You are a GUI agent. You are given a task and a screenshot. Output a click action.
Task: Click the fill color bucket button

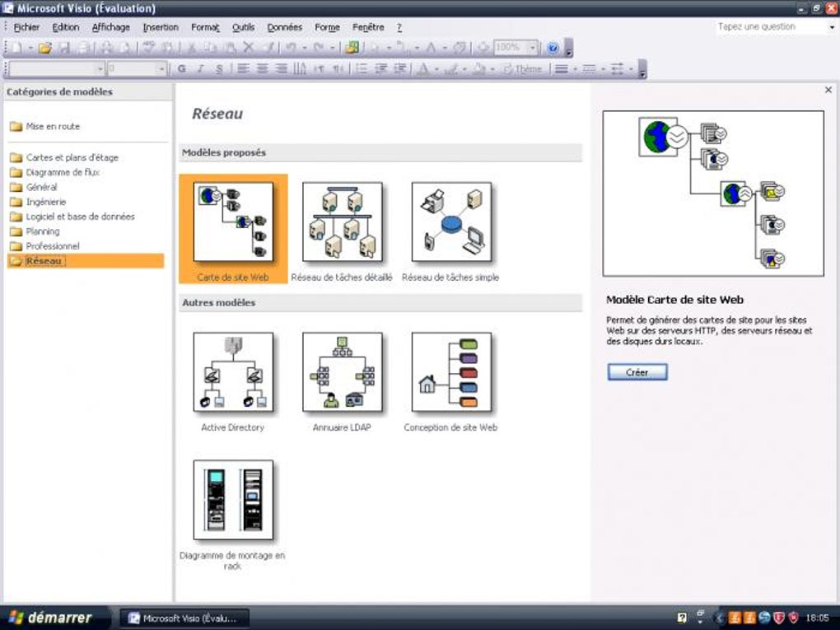[x=479, y=68]
